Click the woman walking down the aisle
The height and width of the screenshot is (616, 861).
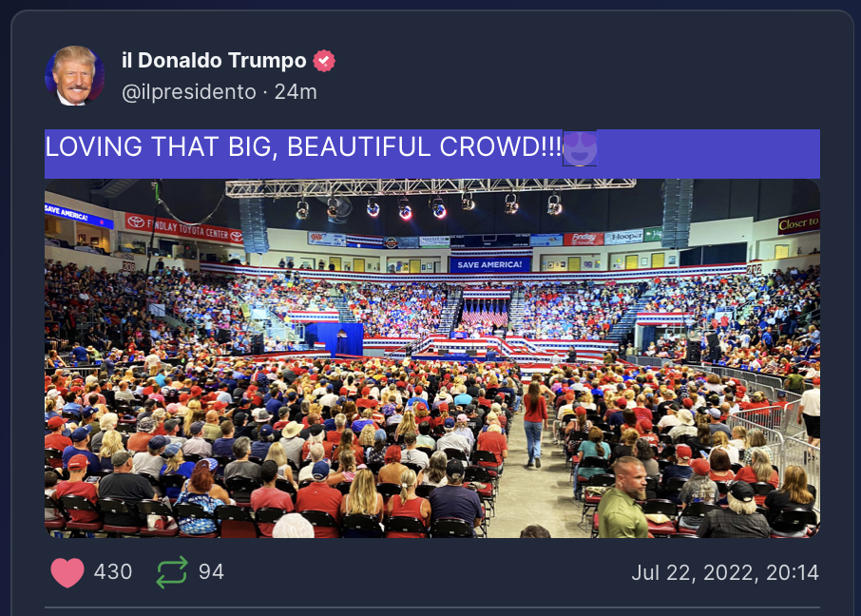535,424
